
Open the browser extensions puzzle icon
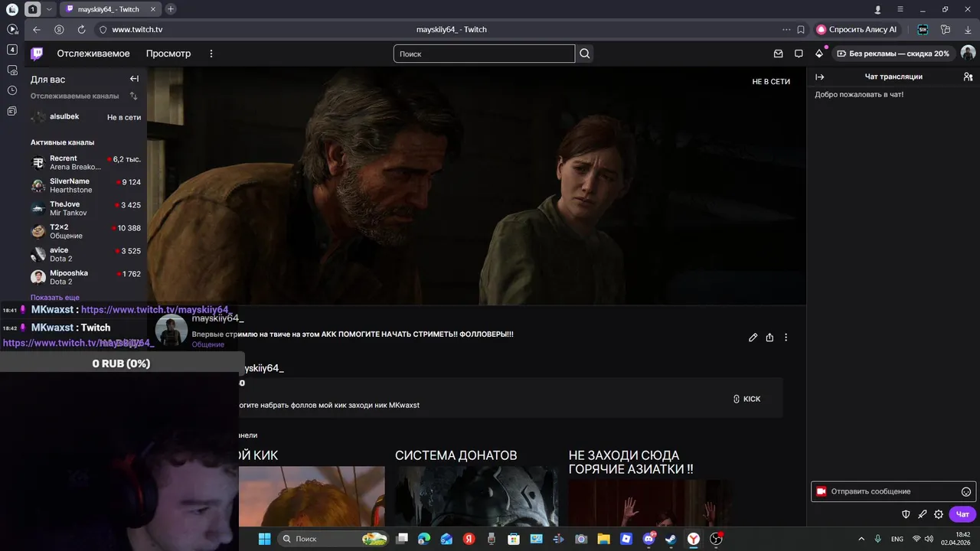pyautogui.click(x=946, y=29)
